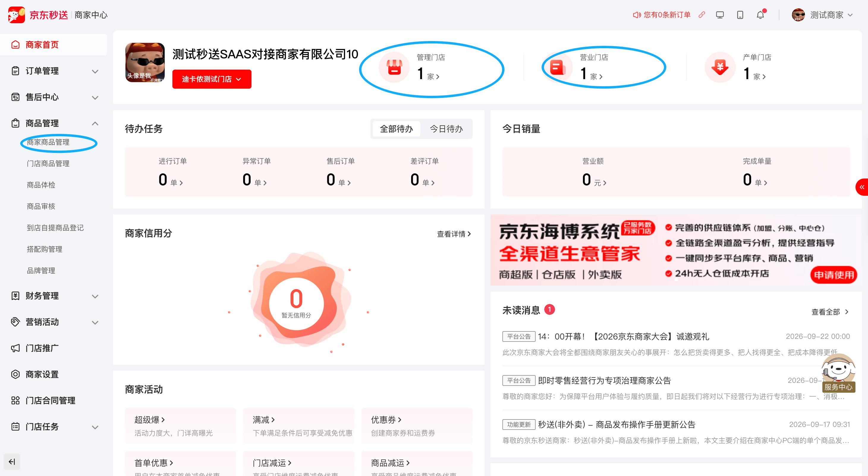
Task: Collapse the 商品管理 menu chevron
Action: click(x=95, y=123)
